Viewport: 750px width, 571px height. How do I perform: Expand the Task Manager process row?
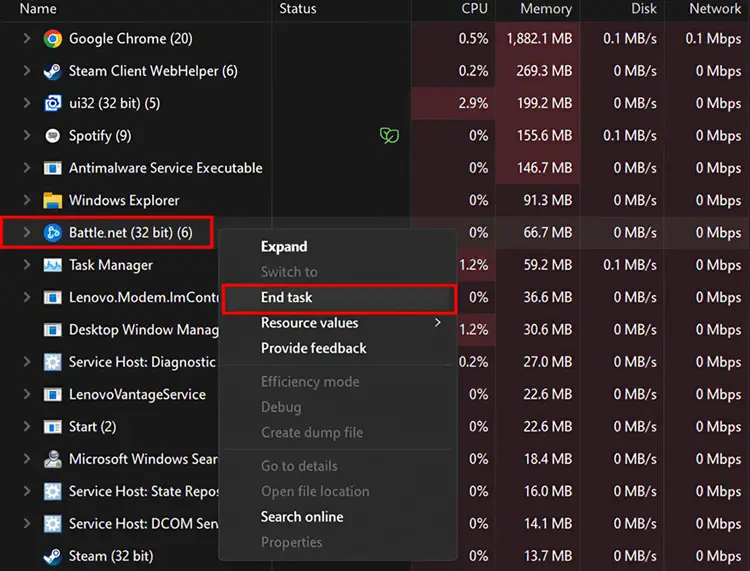[27, 265]
